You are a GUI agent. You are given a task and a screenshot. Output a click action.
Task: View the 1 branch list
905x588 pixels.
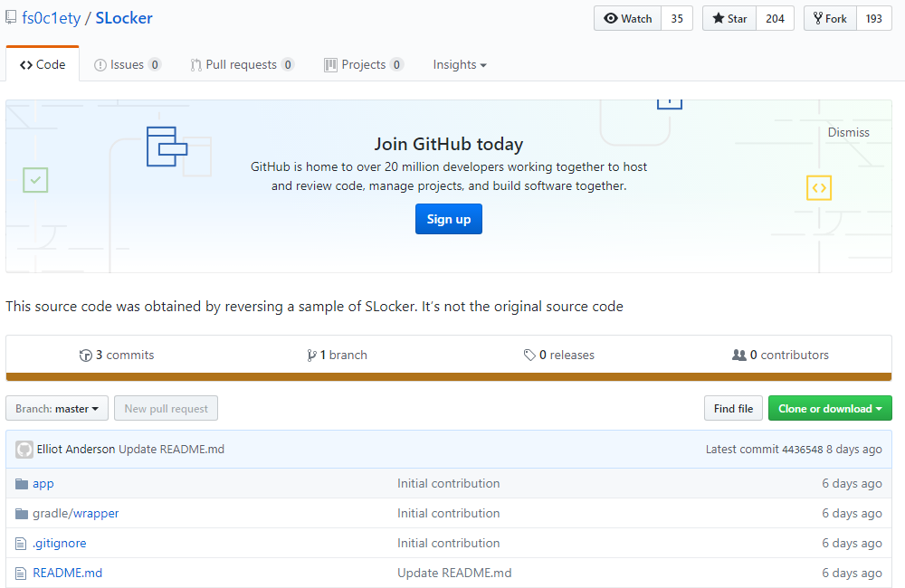(x=337, y=355)
